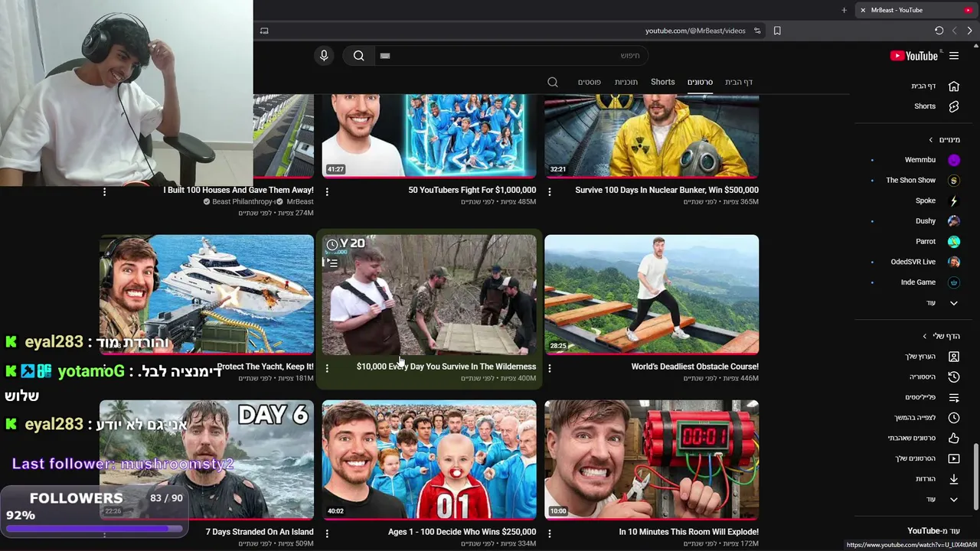Open Wemmbu channel avatar in subscriptions
980x551 pixels.
pyautogui.click(x=954, y=160)
